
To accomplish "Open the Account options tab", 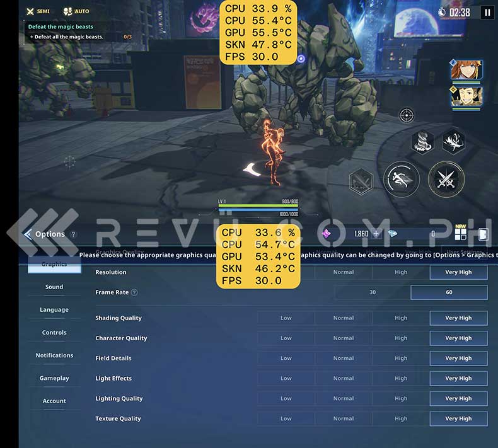I will (54, 401).
